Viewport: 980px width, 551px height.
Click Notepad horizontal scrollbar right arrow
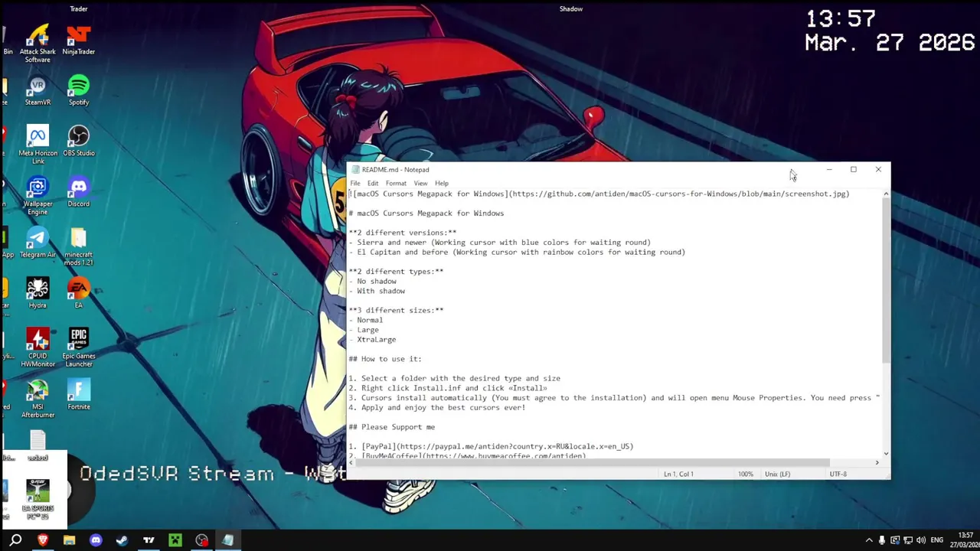877,463
